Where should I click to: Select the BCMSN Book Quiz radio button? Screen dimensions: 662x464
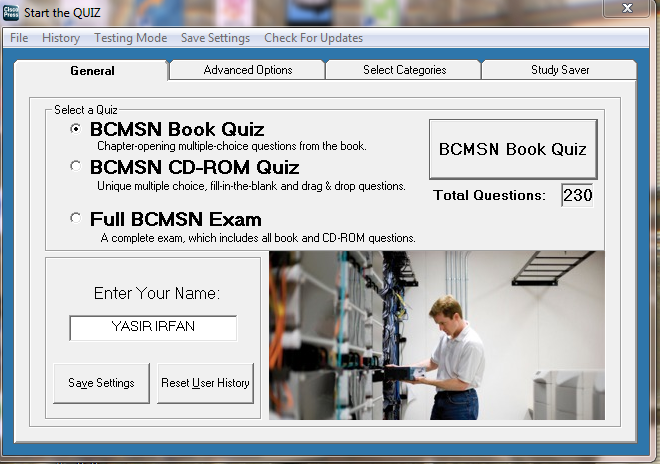pos(75,128)
